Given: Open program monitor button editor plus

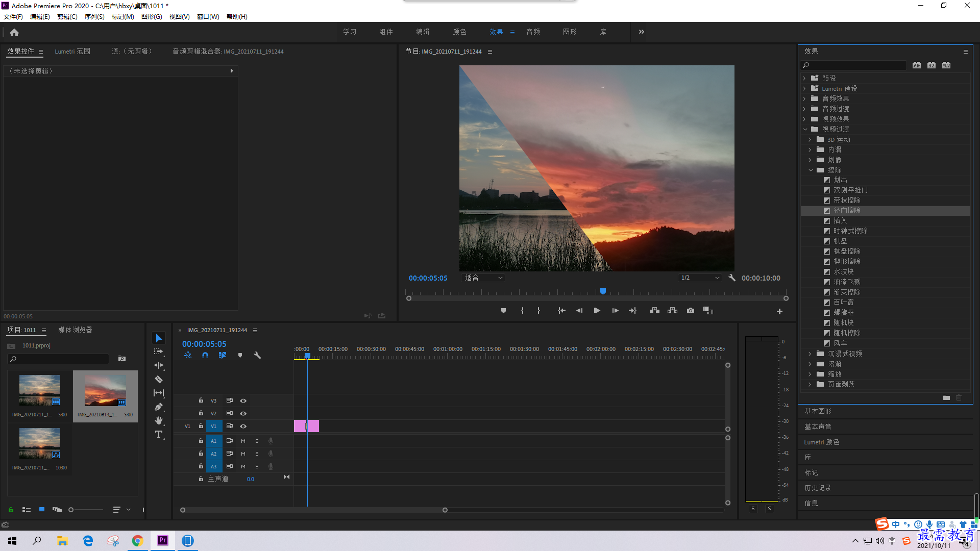Looking at the screenshot, I should [779, 311].
